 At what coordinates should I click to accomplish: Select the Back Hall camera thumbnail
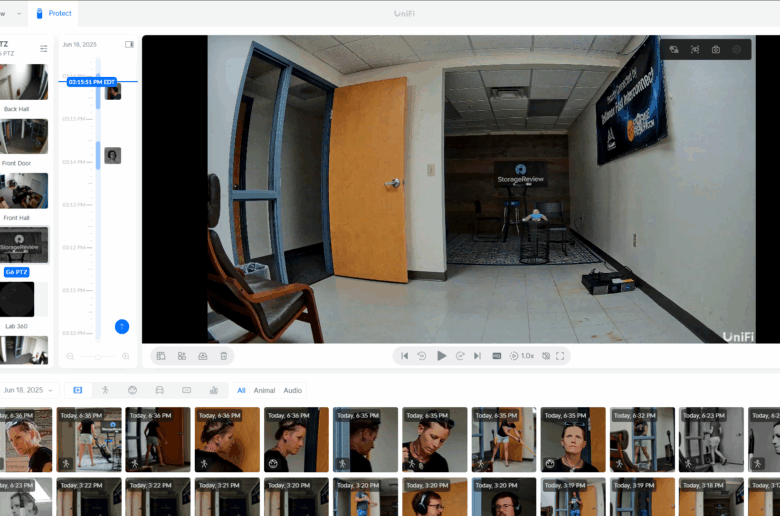(x=24, y=82)
